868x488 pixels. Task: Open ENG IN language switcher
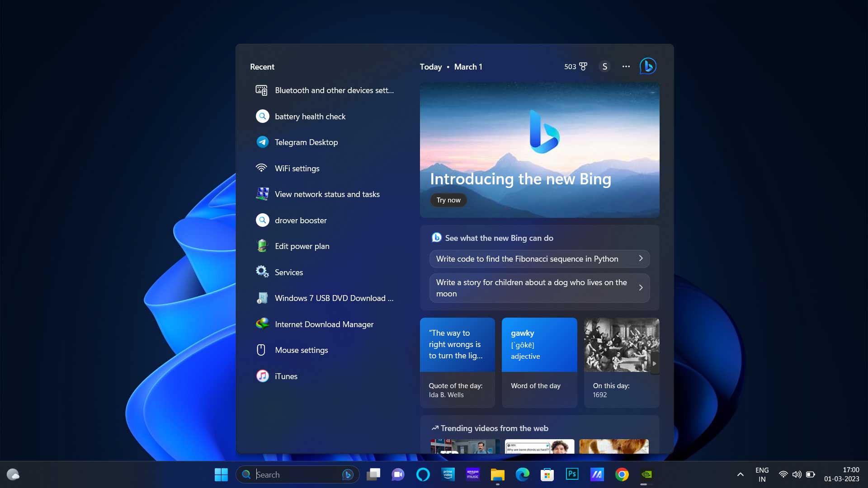point(762,474)
